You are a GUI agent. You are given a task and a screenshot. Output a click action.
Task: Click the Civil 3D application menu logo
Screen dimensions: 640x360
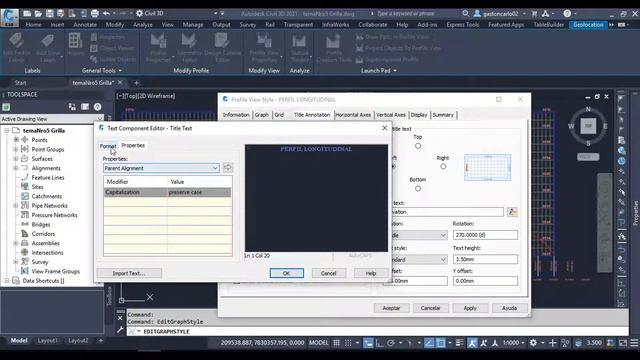[x=9, y=17]
